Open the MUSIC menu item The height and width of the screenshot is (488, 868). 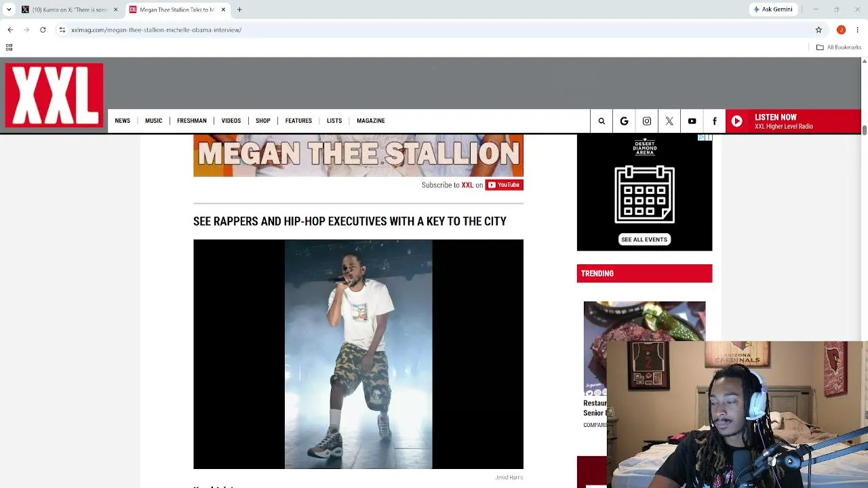[153, 121]
